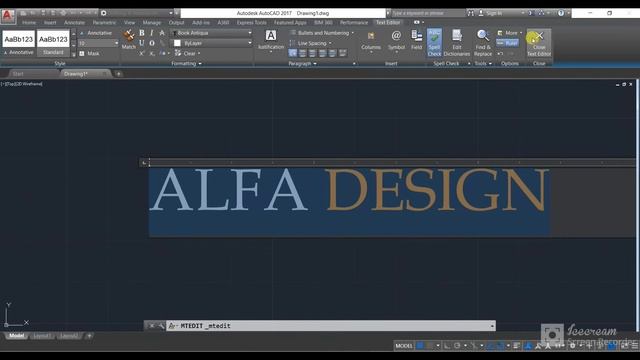
Task: Open the Clear formatting dropdown
Action: pyautogui.click(x=188, y=53)
